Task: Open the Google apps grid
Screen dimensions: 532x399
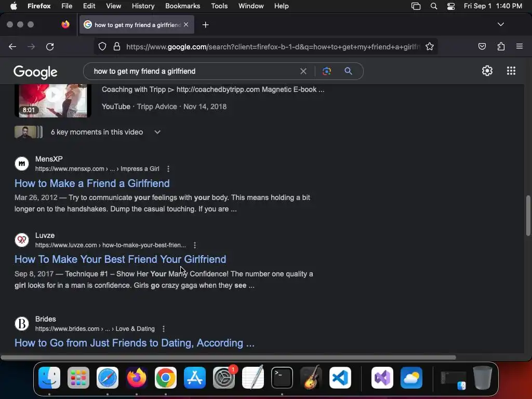Action: point(511,71)
